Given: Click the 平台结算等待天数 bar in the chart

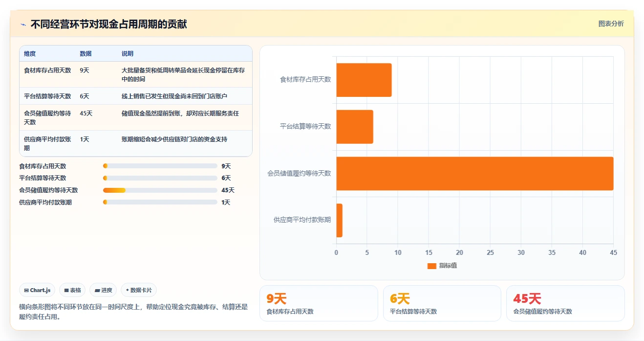Looking at the screenshot, I should click(x=355, y=127).
